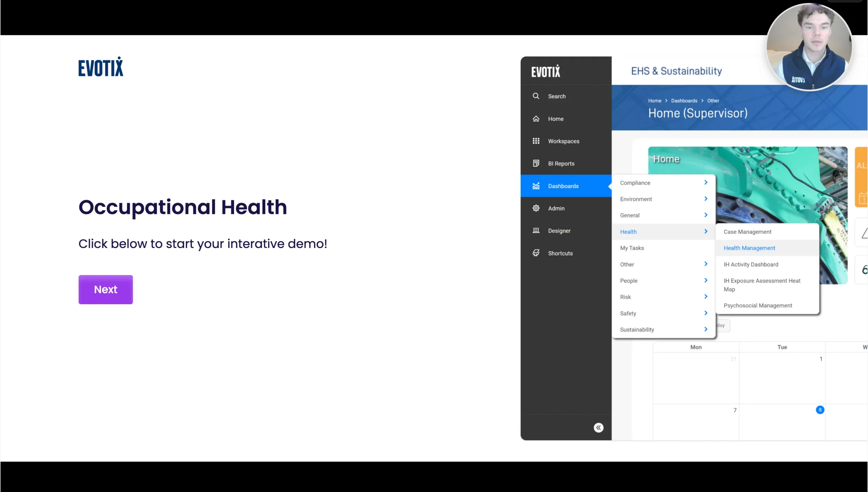Click the purple Next button
The height and width of the screenshot is (492, 868).
[x=105, y=289]
